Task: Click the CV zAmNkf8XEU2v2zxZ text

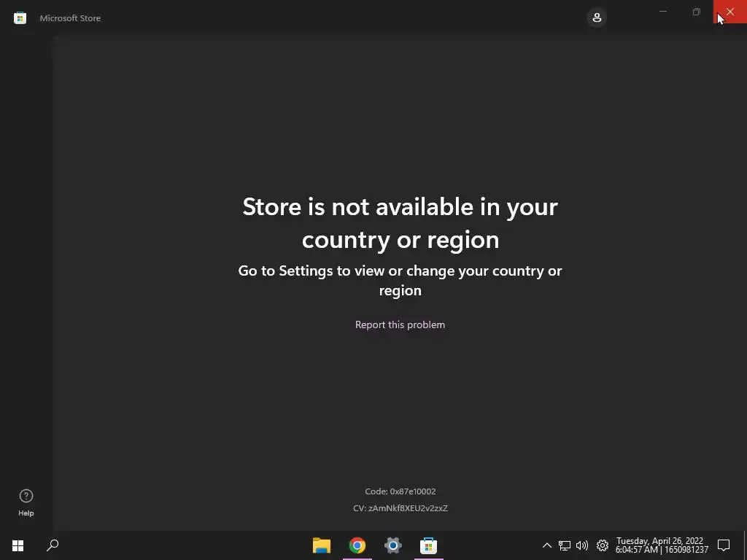Action: pos(400,508)
